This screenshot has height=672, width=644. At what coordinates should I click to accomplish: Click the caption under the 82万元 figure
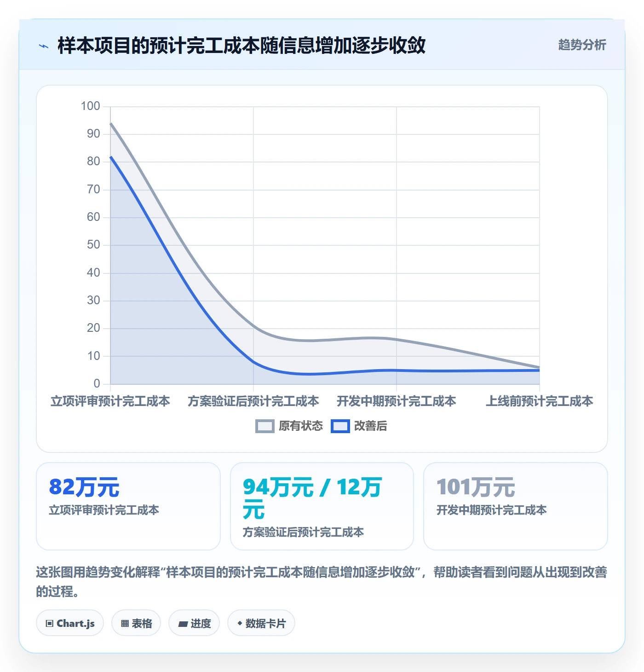coord(104,510)
